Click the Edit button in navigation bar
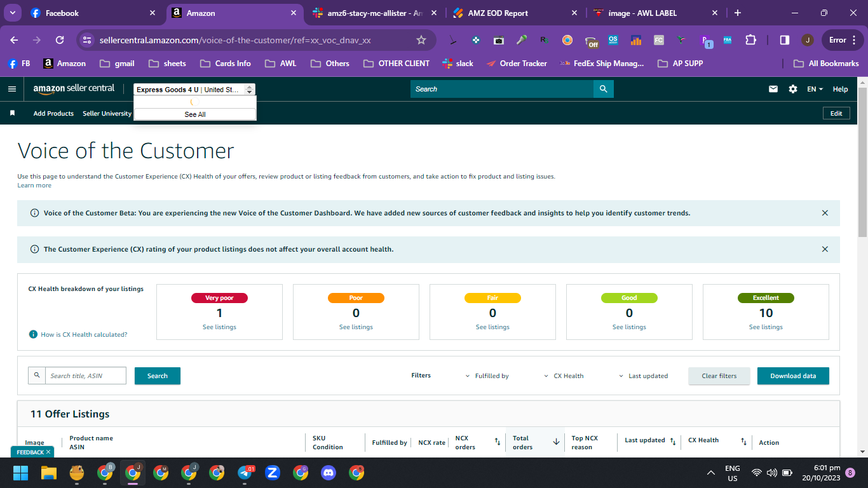This screenshot has height=488, width=868. point(836,113)
